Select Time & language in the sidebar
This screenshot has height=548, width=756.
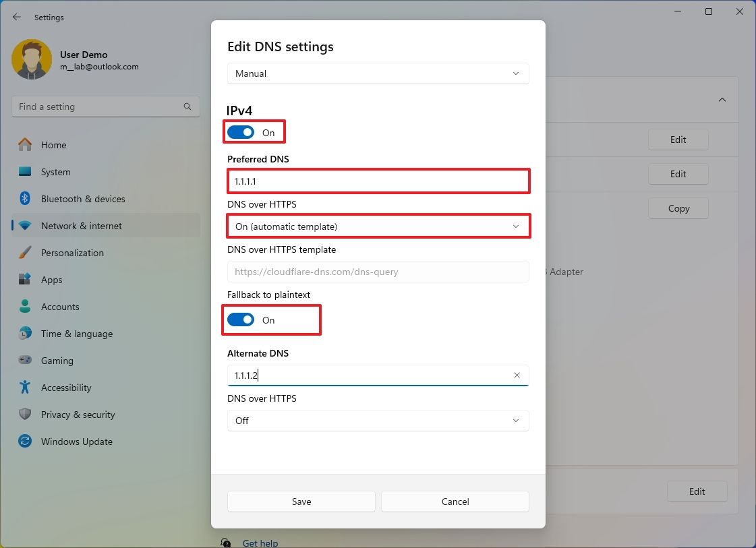click(76, 334)
